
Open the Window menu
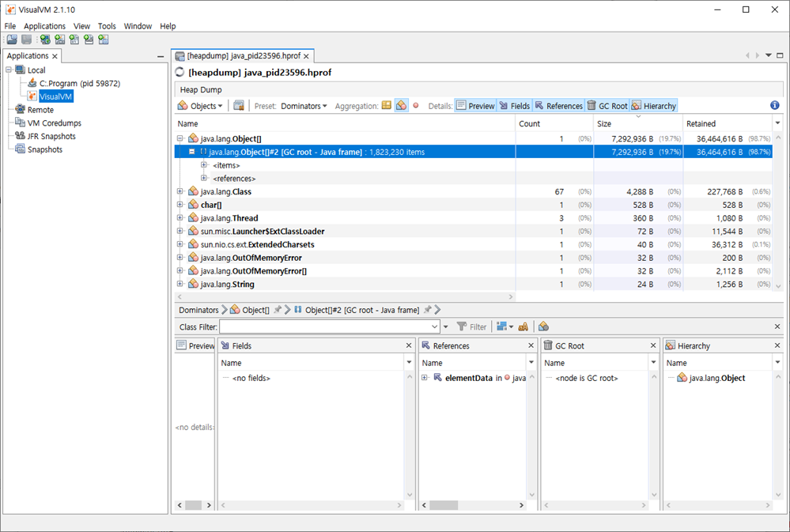(x=138, y=26)
